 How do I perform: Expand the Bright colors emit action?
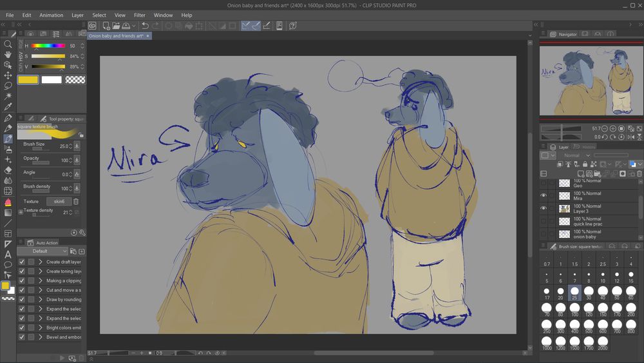click(40, 328)
